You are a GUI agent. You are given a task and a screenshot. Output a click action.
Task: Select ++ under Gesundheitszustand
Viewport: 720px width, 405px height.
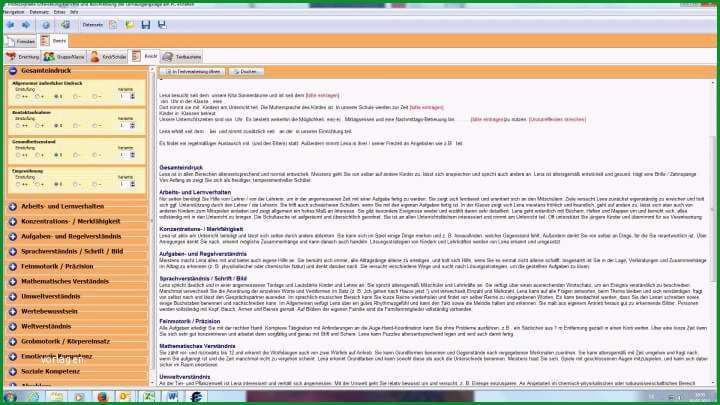pyautogui.click(x=18, y=155)
